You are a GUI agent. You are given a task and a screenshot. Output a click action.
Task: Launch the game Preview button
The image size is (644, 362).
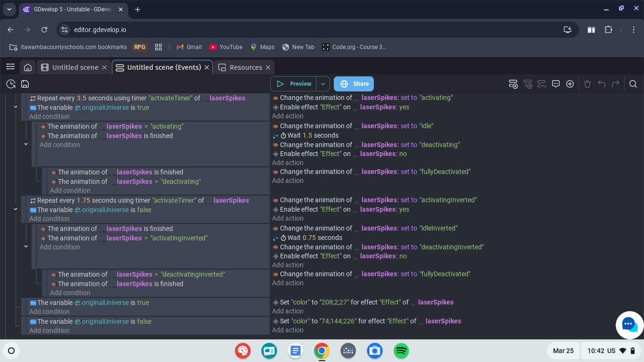(x=293, y=84)
